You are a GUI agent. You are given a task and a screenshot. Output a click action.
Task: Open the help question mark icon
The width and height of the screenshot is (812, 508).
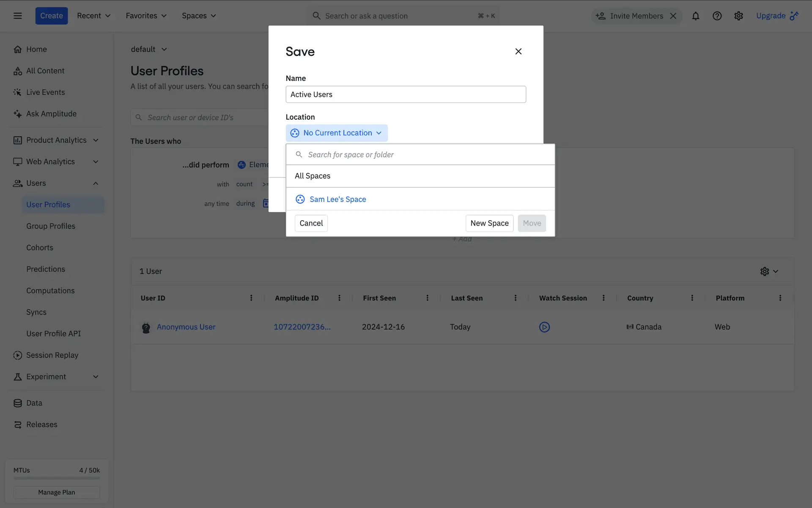tap(717, 16)
